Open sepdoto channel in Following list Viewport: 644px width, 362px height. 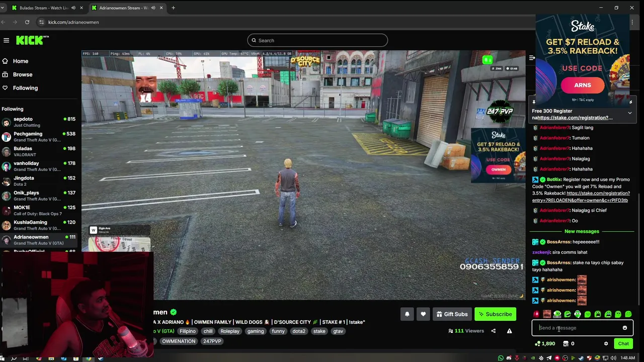[x=39, y=122]
